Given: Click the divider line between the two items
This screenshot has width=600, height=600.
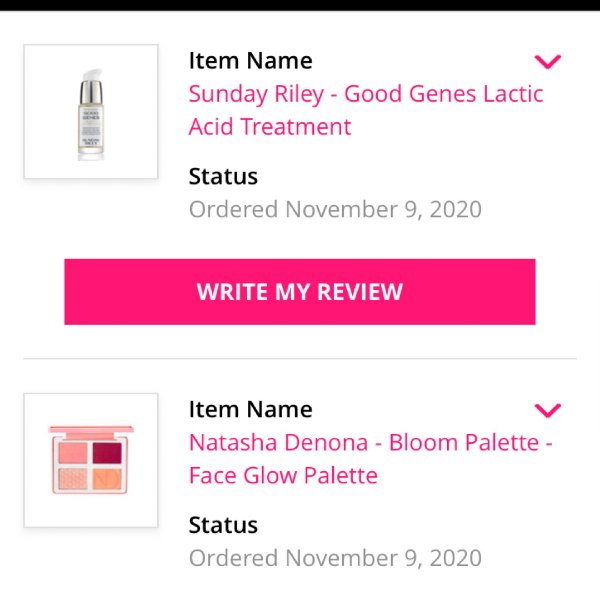Looking at the screenshot, I should [300, 359].
